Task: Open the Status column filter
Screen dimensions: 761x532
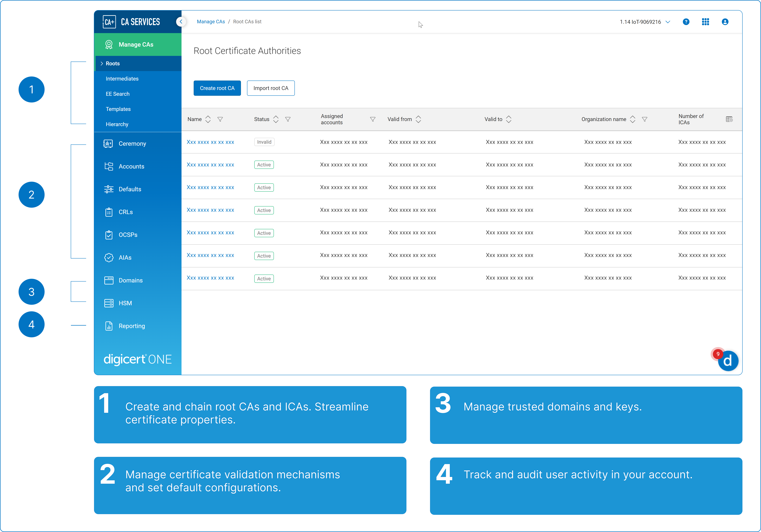Action: point(288,119)
